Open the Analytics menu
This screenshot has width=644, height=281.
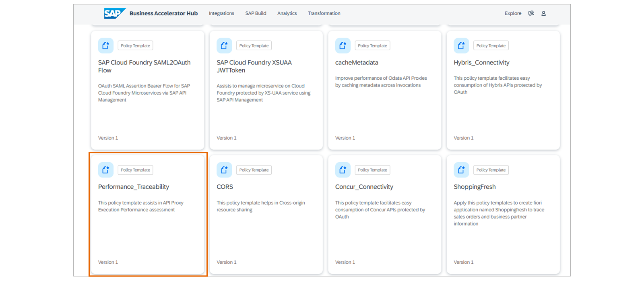click(x=287, y=13)
